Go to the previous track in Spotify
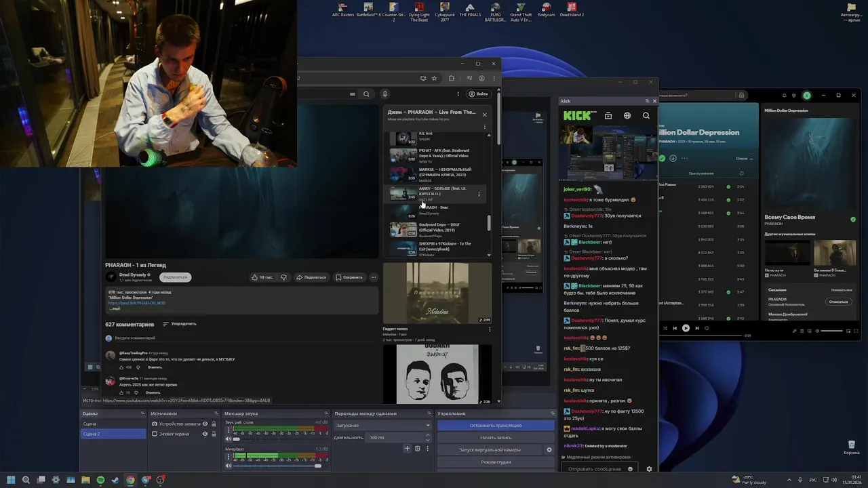 (675, 328)
